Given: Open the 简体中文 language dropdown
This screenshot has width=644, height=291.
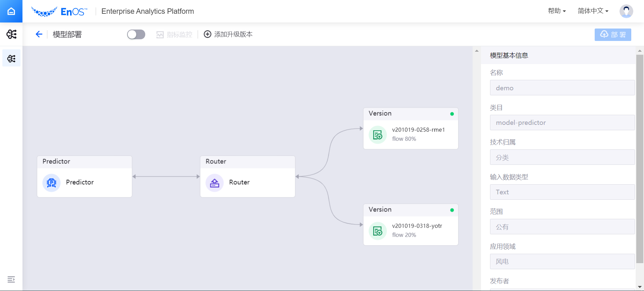Looking at the screenshot, I should coord(593,11).
